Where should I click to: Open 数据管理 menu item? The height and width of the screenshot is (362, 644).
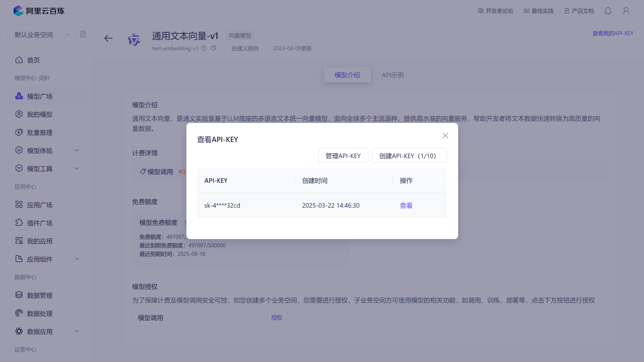pos(47,295)
